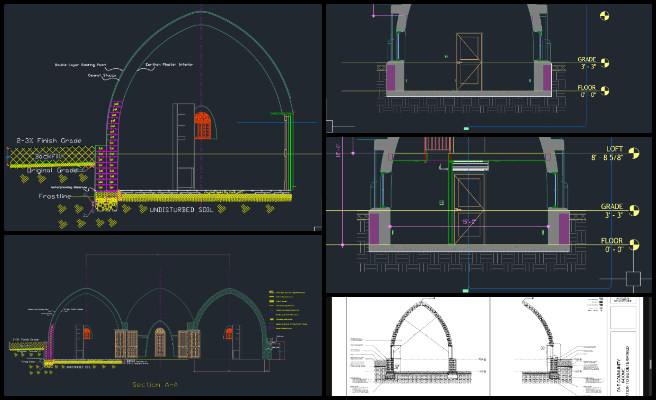Select the center arched door in Section A-A
Viewport: 656px width, 400px height.
(x=160, y=342)
